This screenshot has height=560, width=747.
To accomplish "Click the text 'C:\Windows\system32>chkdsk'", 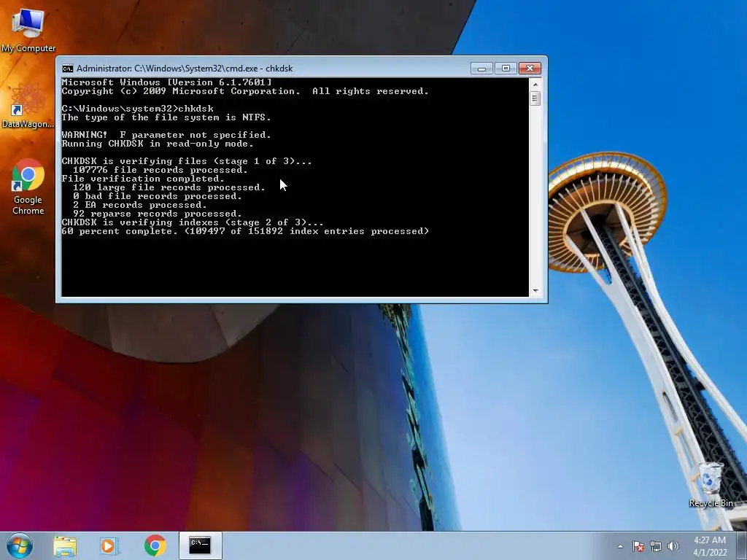I will 138,109.
